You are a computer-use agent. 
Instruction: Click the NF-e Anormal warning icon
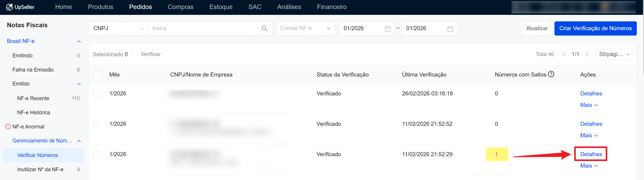8,127
